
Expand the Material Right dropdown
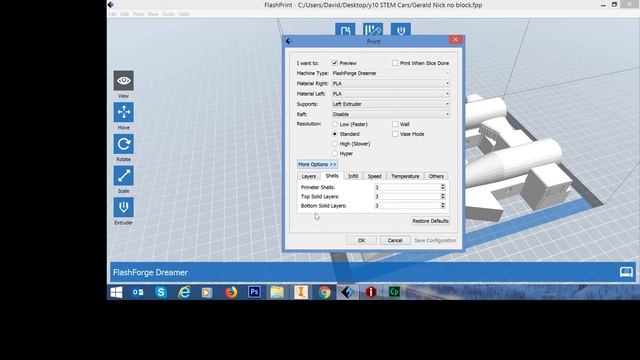click(x=391, y=84)
